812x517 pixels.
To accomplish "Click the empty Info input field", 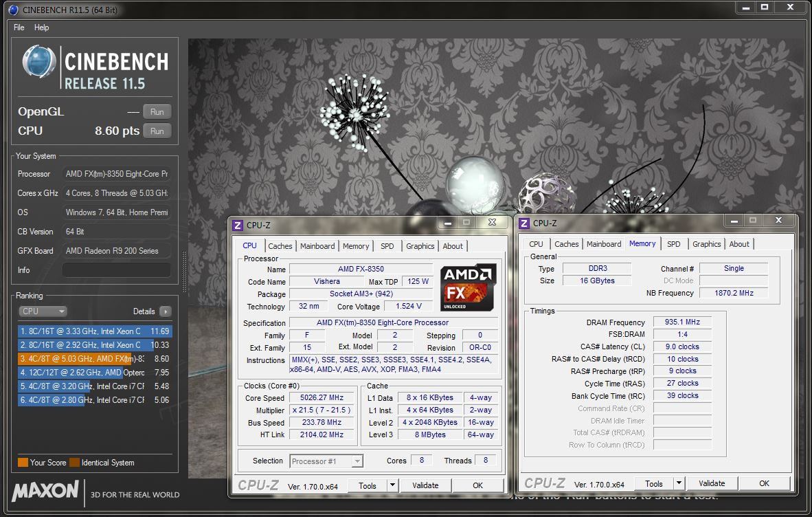I will [117, 270].
